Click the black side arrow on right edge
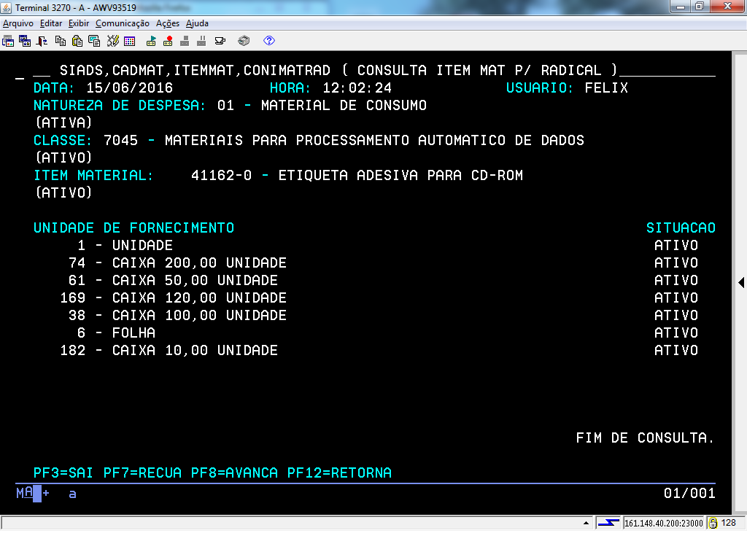The height and width of the screenshot is (560, 747). point(741,282)
